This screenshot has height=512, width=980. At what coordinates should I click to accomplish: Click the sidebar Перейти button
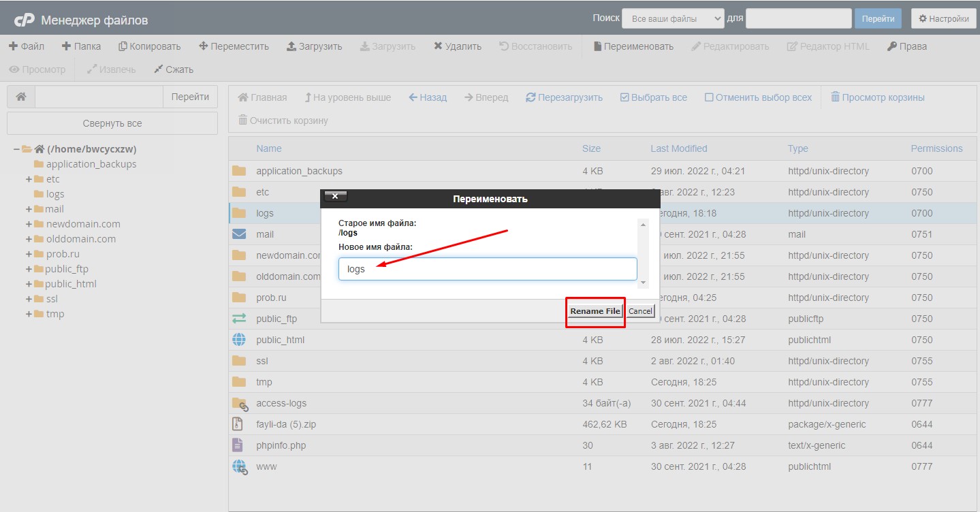click(x=190, y=97)
